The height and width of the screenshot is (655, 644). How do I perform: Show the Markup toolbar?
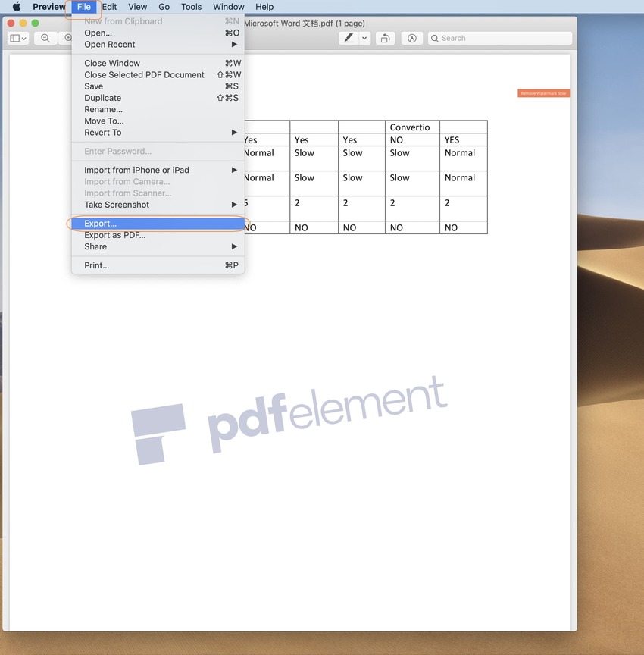tap(412, 39)
